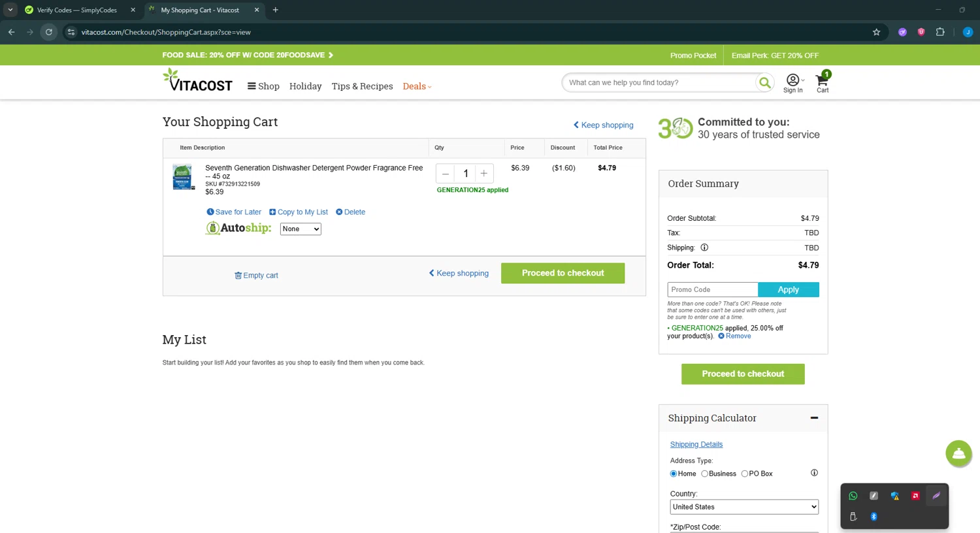Open the Deals menu
This screenshot has height=533, width=980.
tap(417, 86)
